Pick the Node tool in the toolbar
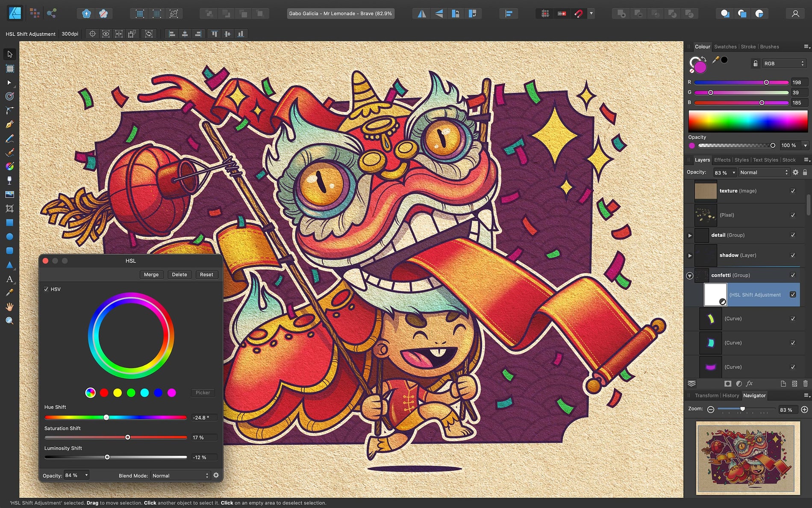 (9, 83)
